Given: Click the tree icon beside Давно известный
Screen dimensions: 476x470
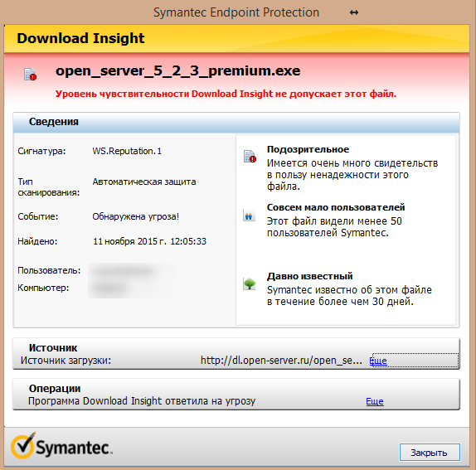Looking at the screenshot, I should coord(250,283).
